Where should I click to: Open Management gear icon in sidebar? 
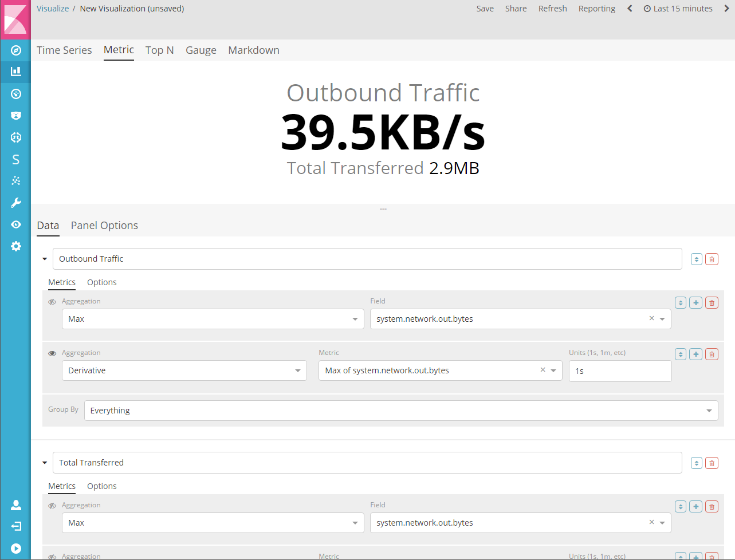click(x=16, y=246)
